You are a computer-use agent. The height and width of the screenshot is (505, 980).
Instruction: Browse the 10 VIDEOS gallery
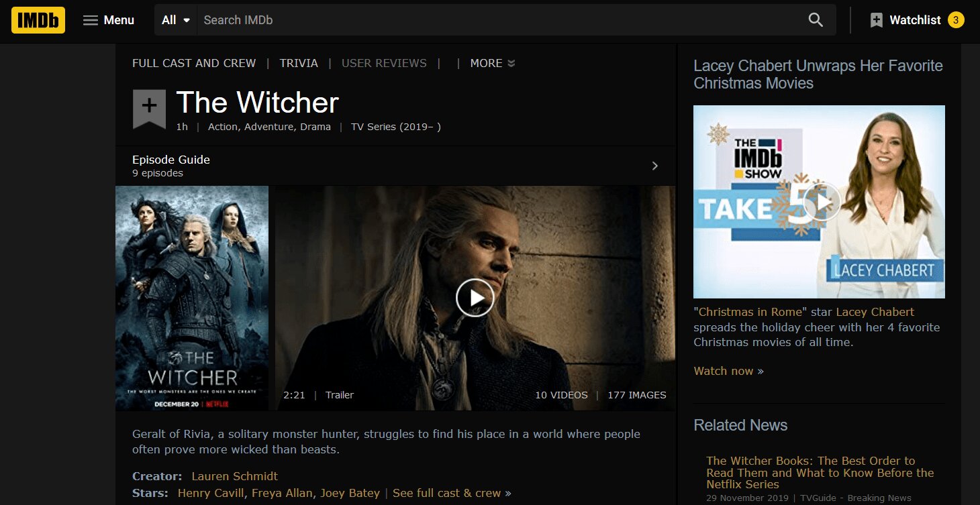(x=561, y=395)
